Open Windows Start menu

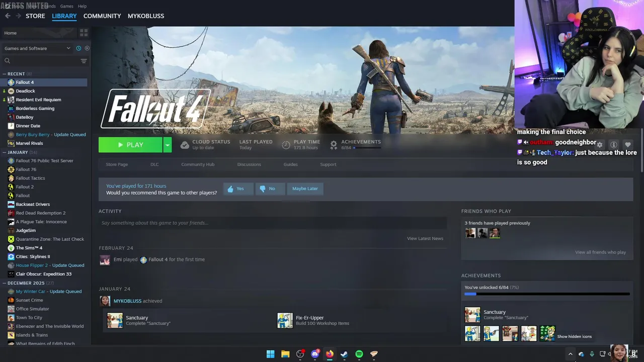[270, 354]
